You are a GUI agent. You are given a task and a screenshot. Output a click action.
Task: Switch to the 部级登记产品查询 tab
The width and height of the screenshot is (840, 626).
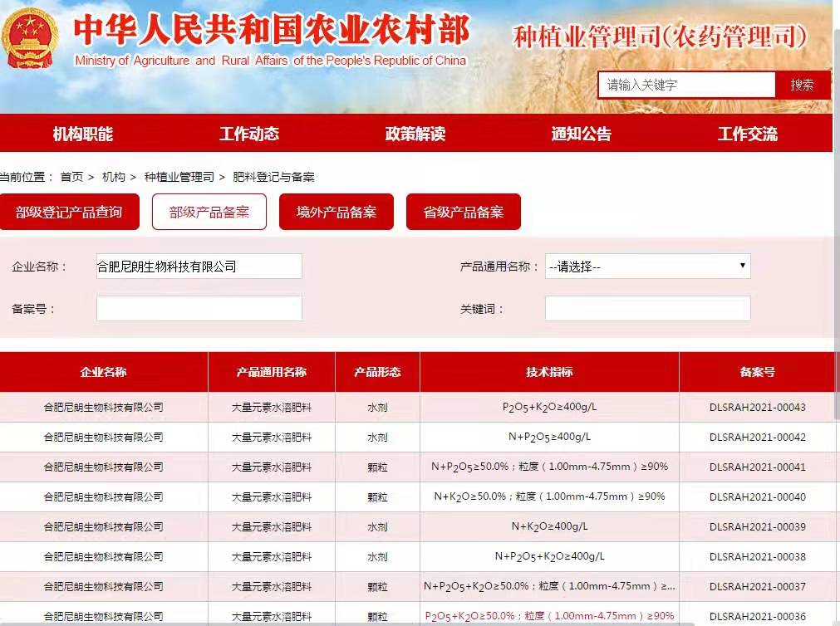69,212
